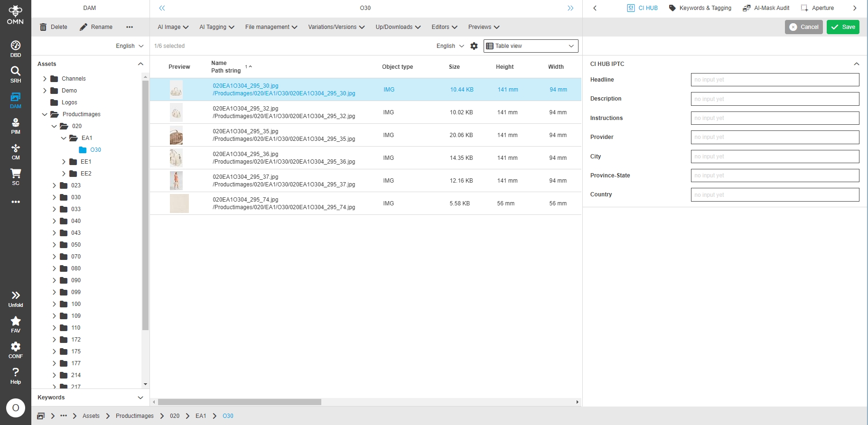The width and height of the screenshot is (868, 425).
Task: Open the SRH search module
Action: [16, 74]
